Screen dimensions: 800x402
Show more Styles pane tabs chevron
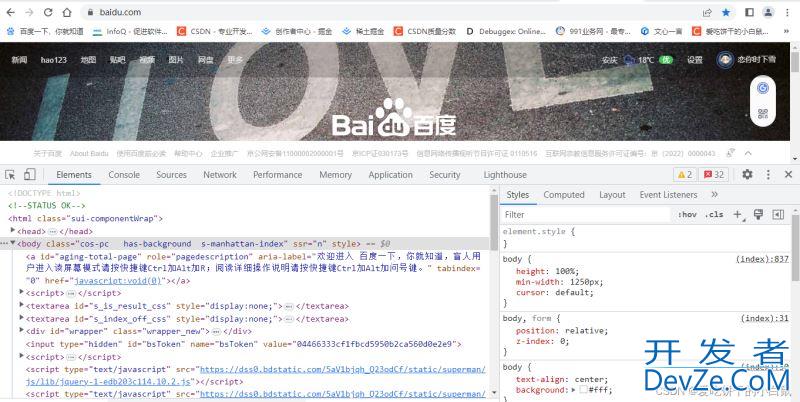714,194
